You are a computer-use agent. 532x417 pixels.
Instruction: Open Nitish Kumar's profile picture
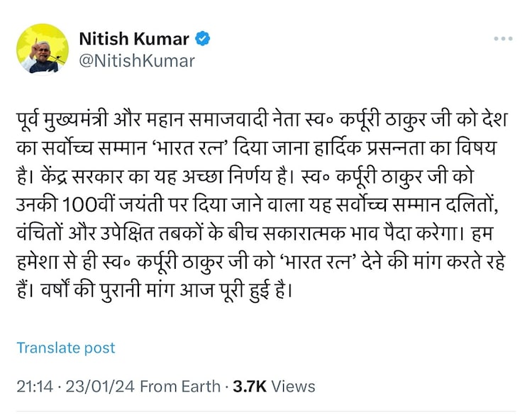click(42, 48)
